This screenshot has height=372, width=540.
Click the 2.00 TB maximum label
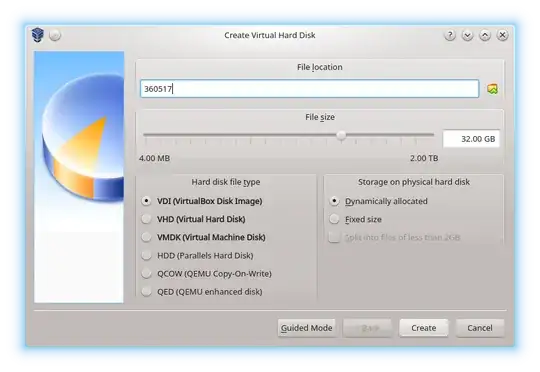424,158
